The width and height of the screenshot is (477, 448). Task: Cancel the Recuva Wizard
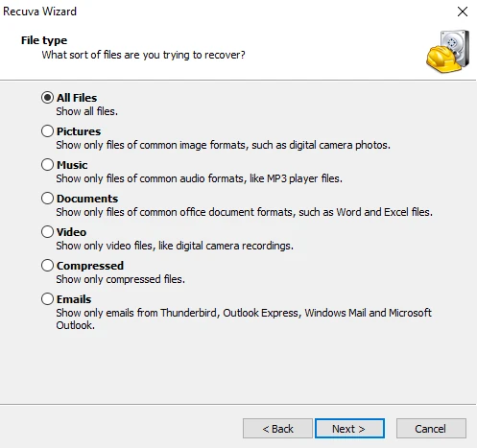pyautogui.click(x=431, y=429)
